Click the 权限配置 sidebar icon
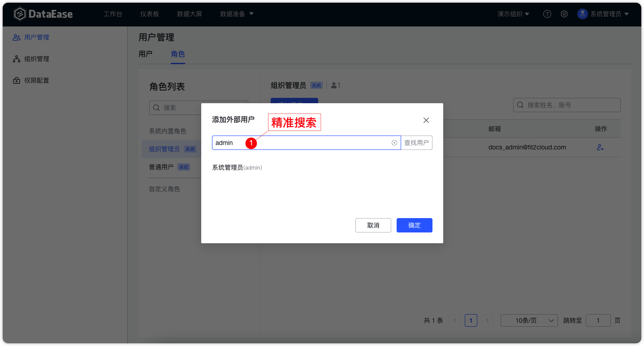Viewport: 644px width, 346px height. tap(17, 80)
